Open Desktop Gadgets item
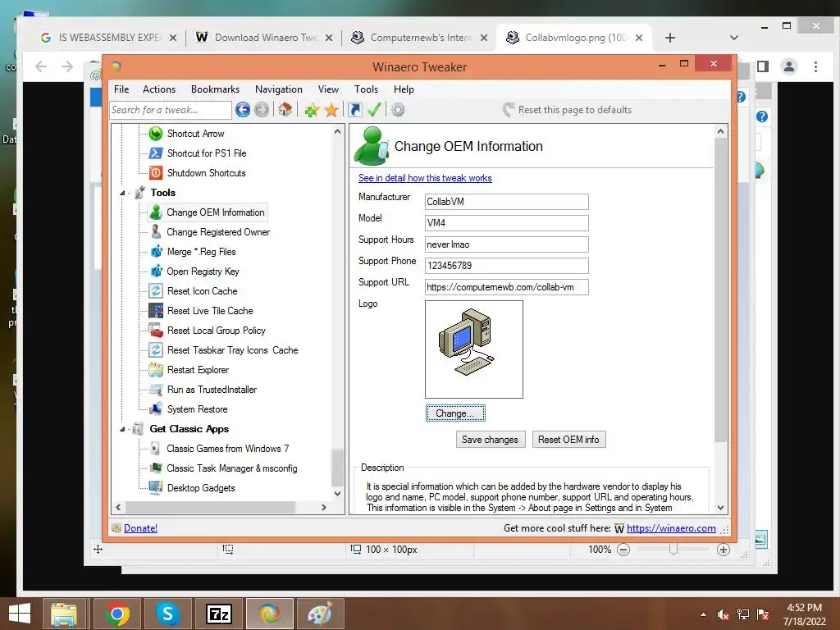840x630 pixels. pos(201,488)
